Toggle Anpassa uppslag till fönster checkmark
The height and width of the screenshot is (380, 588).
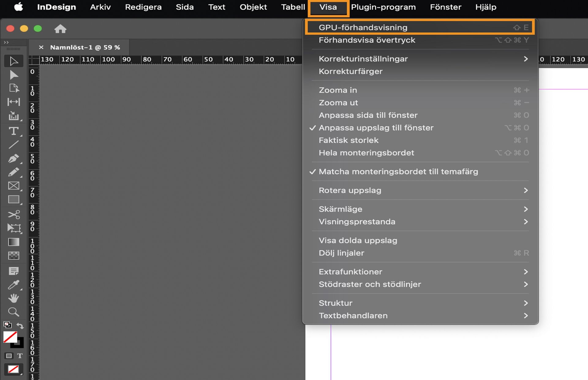coord(376,128)
